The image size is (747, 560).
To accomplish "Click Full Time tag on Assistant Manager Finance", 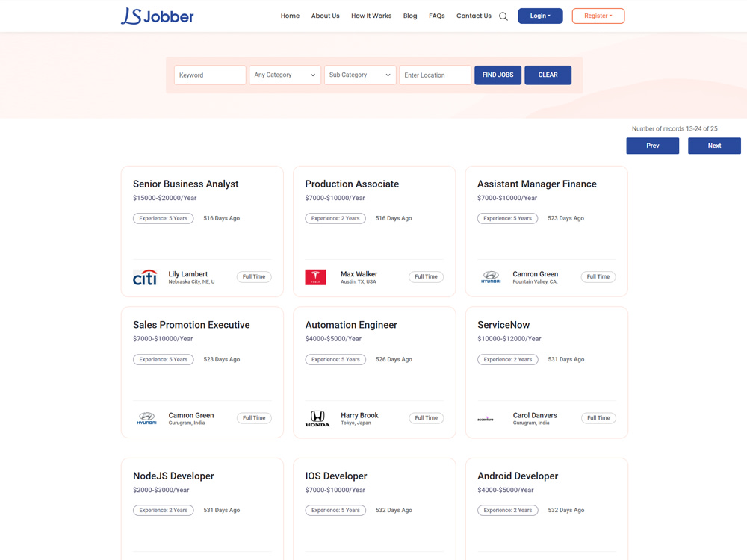I will click(x=598, y=277).
